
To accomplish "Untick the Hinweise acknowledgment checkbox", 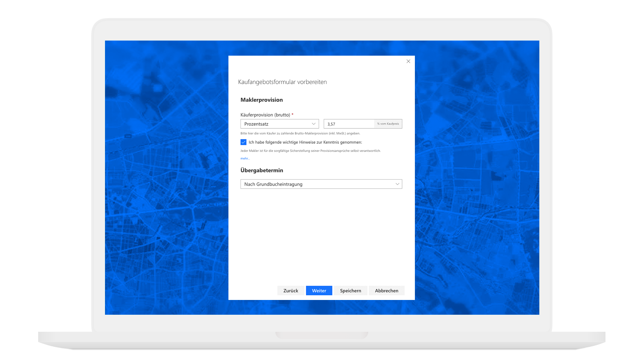I will [244, 142].
